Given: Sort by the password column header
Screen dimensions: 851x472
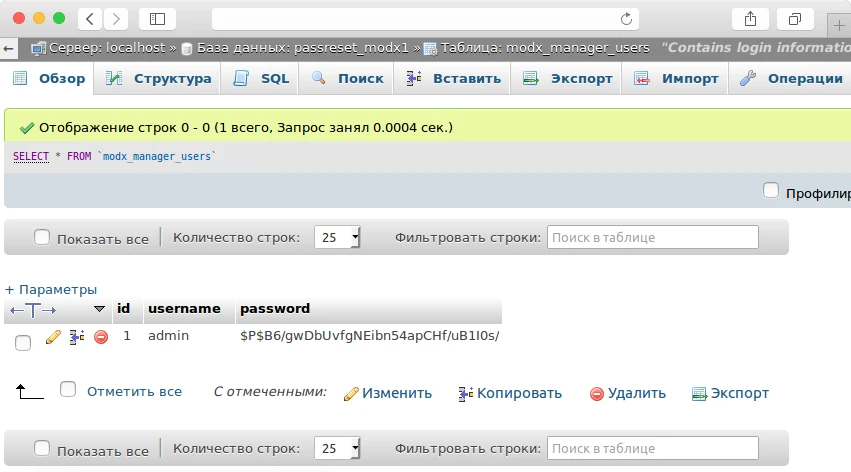Looking at the screenshot, I should click(275, 309).
